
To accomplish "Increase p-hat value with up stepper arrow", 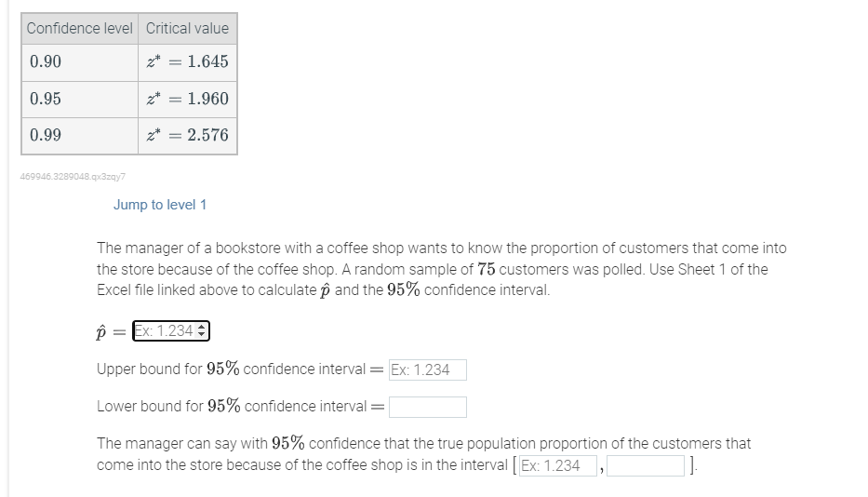I will [x=202, y=327].
